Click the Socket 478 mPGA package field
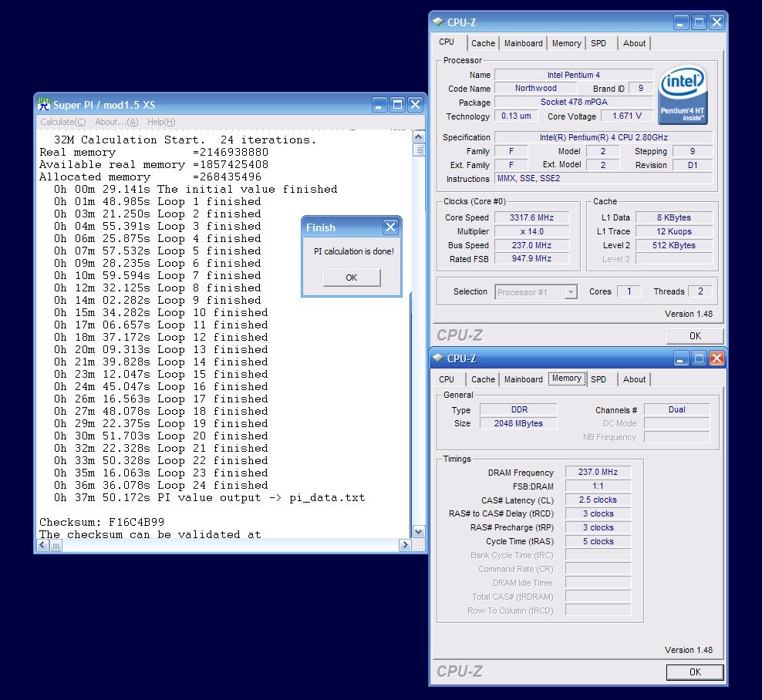The width and height of the screenshot is (762, 700). tap(574, 102)
